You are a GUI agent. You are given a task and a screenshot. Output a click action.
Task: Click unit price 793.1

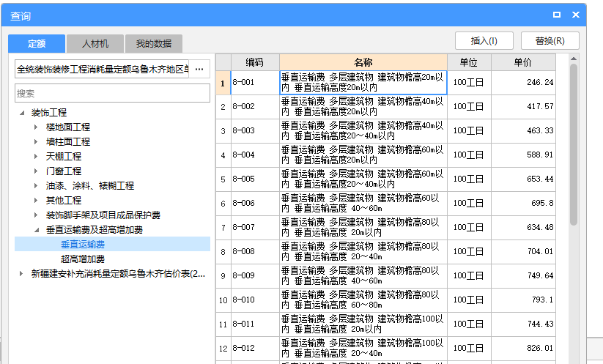[x=523, y=300]
